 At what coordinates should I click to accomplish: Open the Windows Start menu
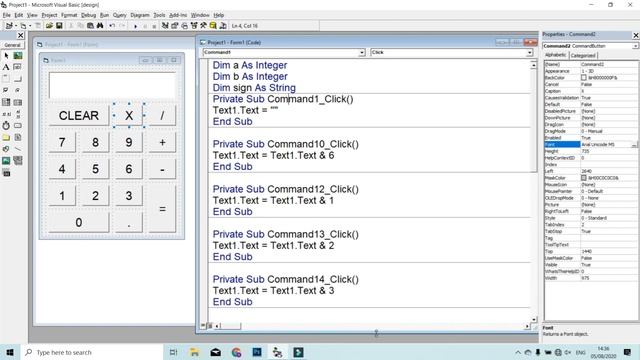click(10, 352)
